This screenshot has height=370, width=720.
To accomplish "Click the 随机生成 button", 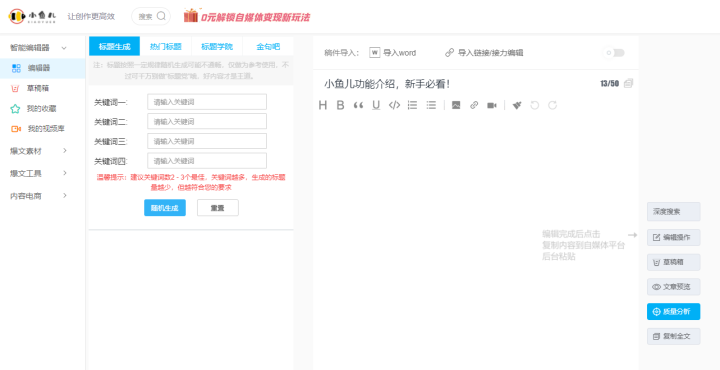I will (165, 207).
